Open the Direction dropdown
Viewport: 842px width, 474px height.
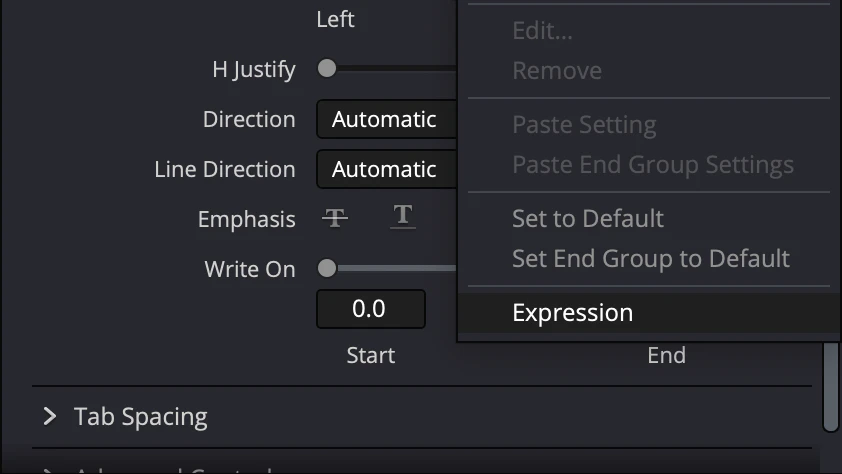(385, 120)
